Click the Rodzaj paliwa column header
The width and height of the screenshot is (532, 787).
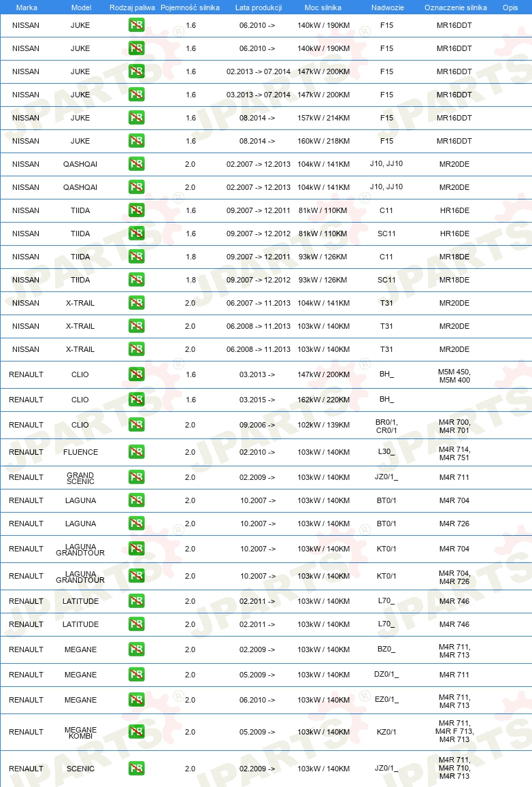132,7
